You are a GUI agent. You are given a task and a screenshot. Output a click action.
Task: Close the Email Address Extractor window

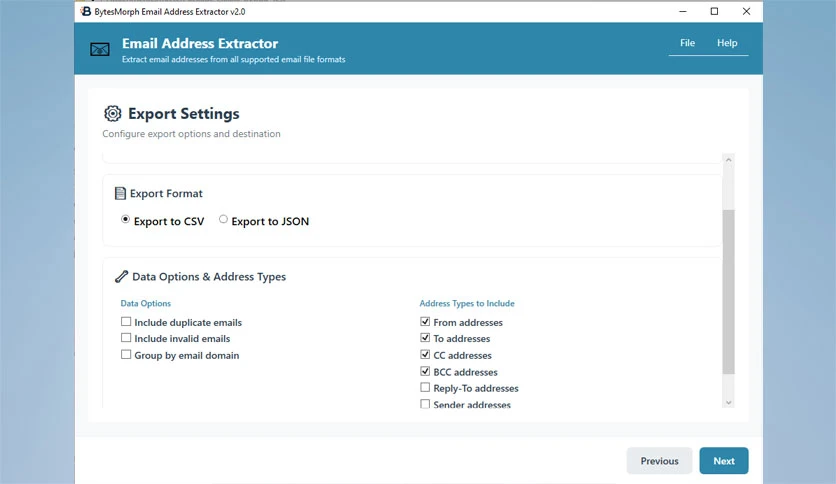(746, 11)
